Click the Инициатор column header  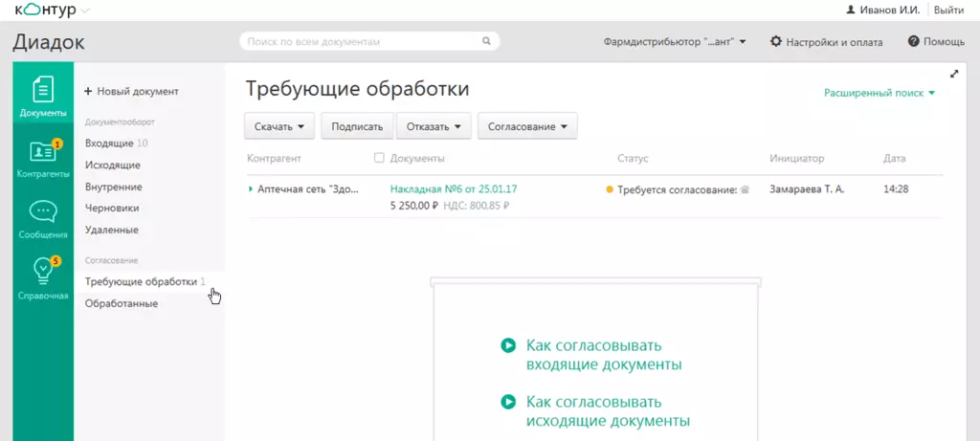pyautogui.click(x=797, y=159)
